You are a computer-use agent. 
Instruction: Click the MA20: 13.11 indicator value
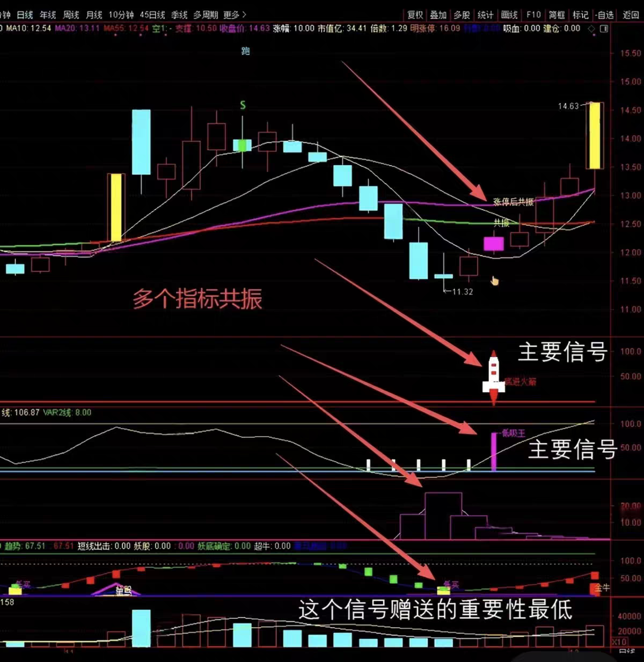[77, 28]
